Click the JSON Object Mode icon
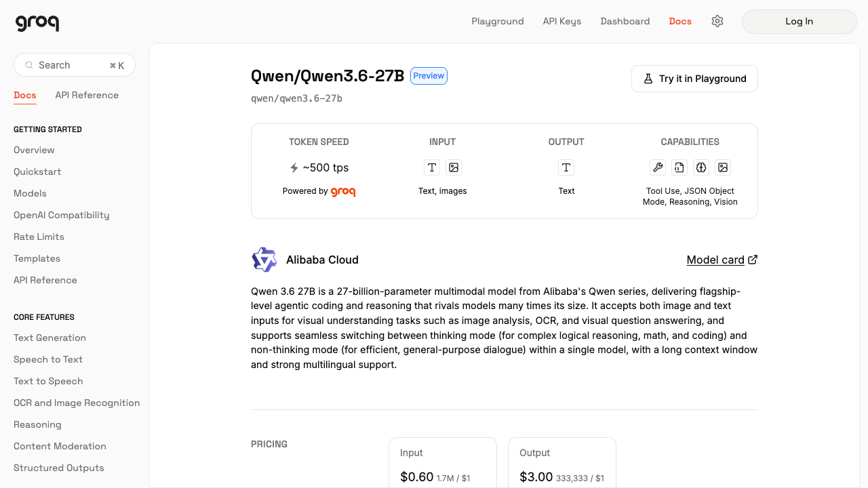868x488 pixels. (x=679, y=167)
